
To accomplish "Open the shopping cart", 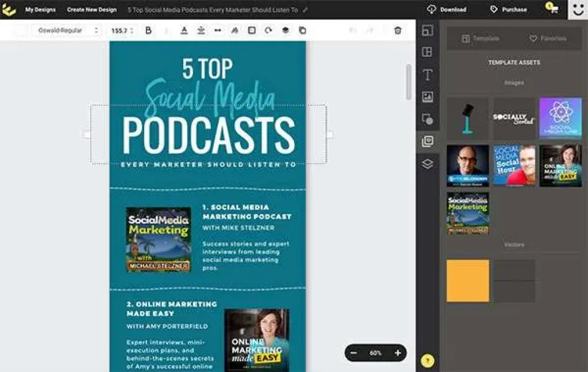I will pos(552,9).
